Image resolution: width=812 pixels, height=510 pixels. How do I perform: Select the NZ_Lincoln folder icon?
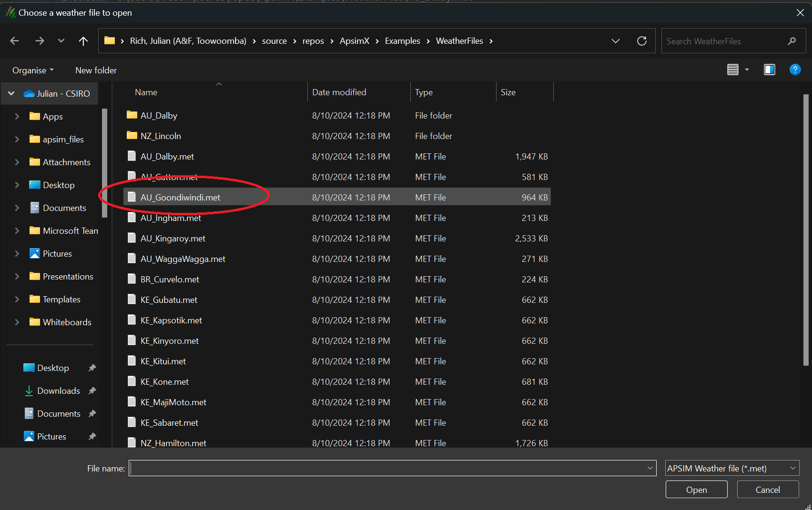tap(132, 136)
